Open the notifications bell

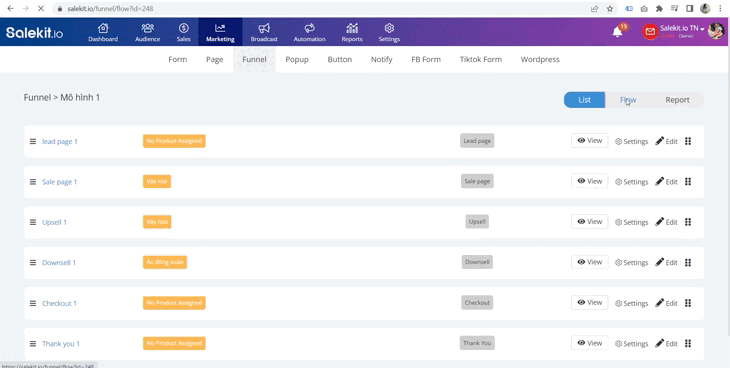[x=617, y=32]
